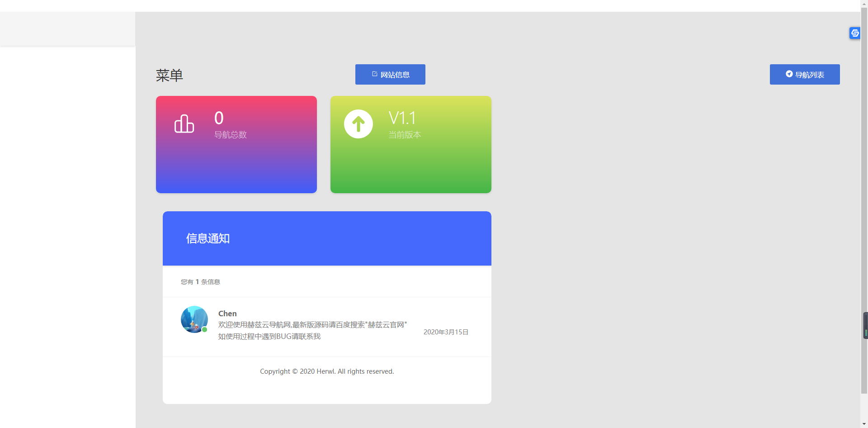Image resolution: width=868 pixels, height=428 pixels.
Task: Click the green online status dot
Action: pos(205,330)
